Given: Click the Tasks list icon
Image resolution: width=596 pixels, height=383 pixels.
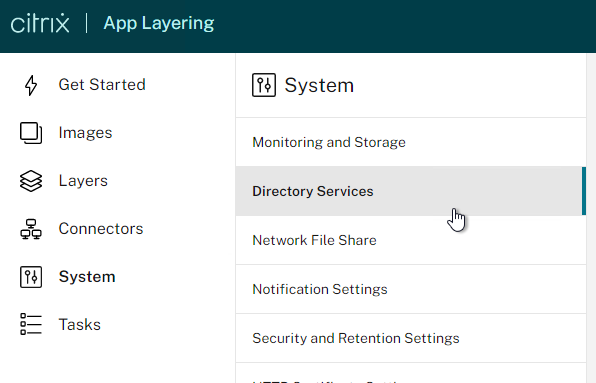Looking at the screenshot, I should (31, 324).
